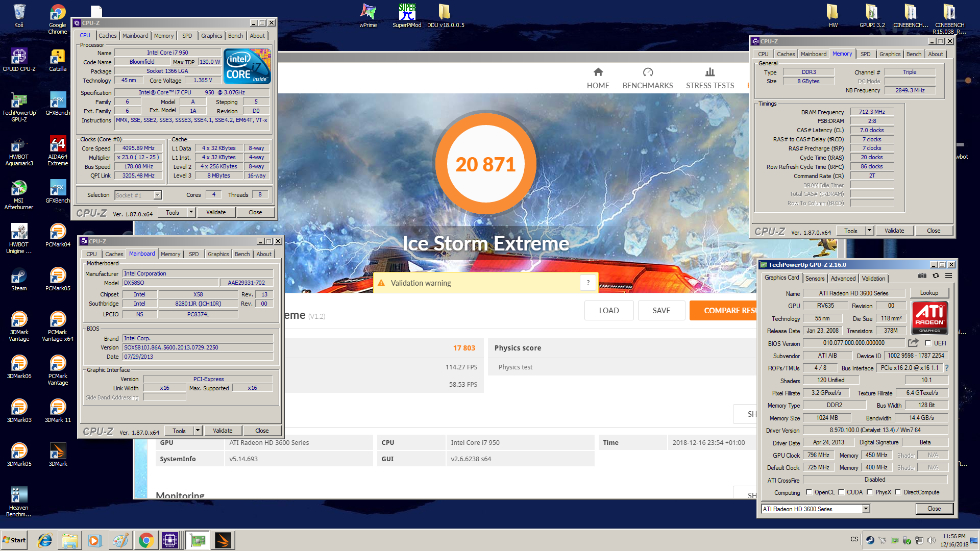Click Validate in the CPU-Z Memory window
The height and width of the screenshot is (551, 980).
[894, 231]
